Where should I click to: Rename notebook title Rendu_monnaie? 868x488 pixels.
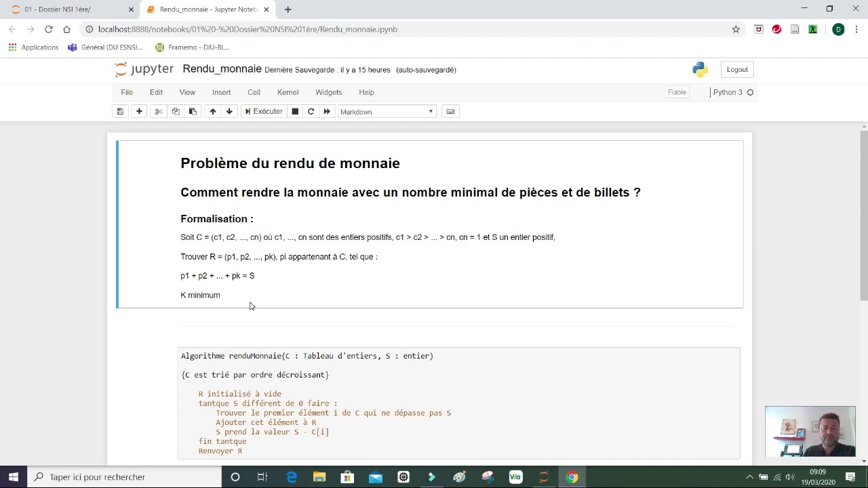click(222, 69)
